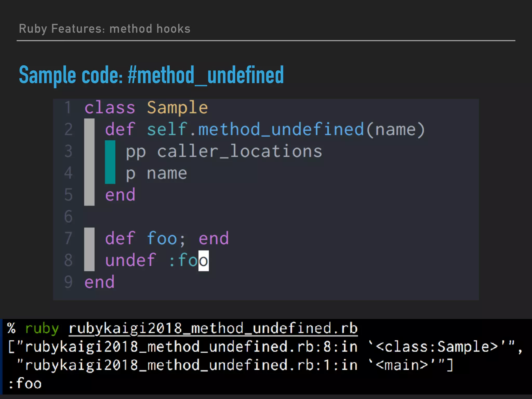Image resolution: width=532 pixels, height=399 pixels.
Task: Click the final 'end' on line 9
Action: pos(99,282)
